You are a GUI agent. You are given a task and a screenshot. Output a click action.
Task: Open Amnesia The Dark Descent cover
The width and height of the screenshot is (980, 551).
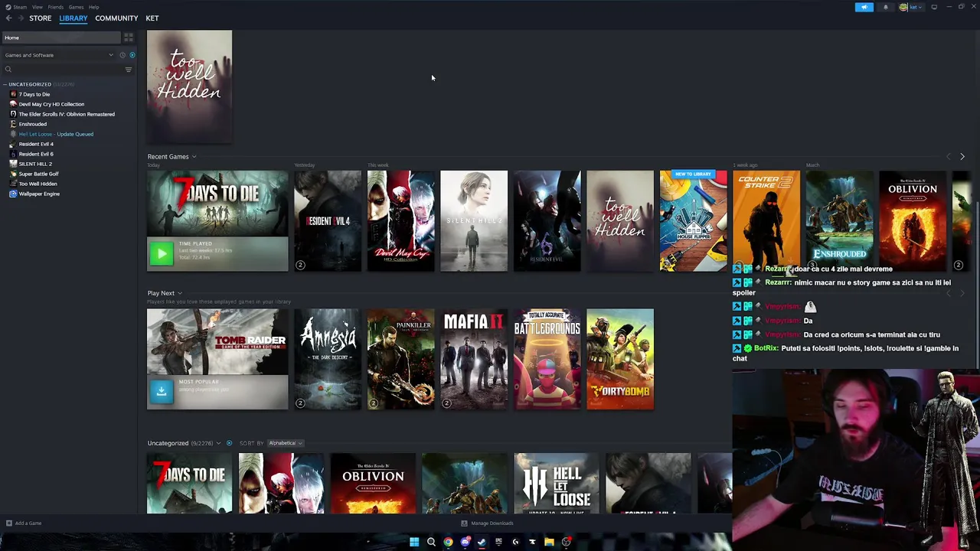pos(328,359)
